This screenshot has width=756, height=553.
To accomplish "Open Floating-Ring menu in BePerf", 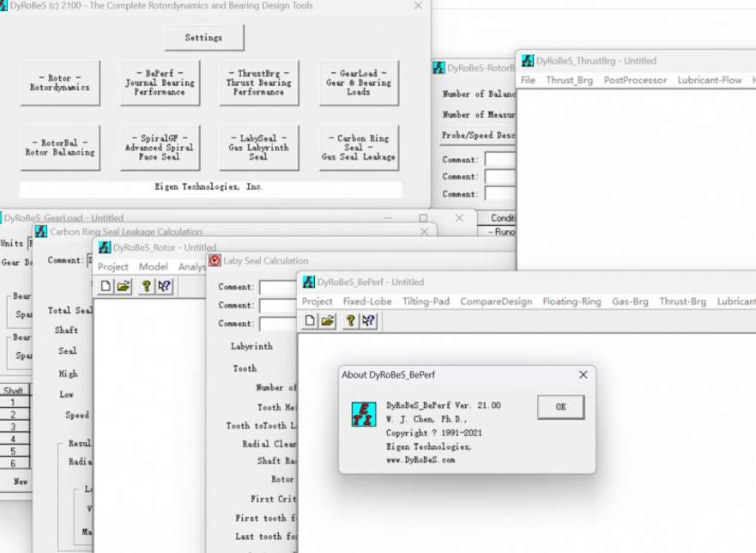I will pyautogui.click(x=572, y=301).
